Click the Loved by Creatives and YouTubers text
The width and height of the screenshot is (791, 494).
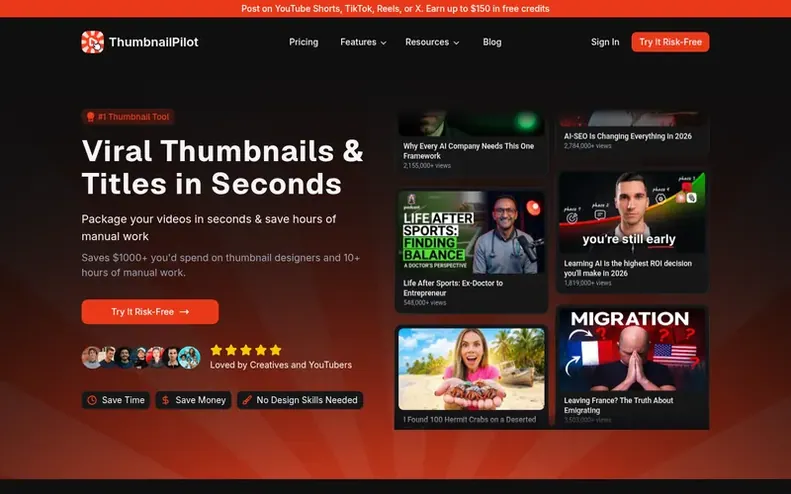click(281, 365)
